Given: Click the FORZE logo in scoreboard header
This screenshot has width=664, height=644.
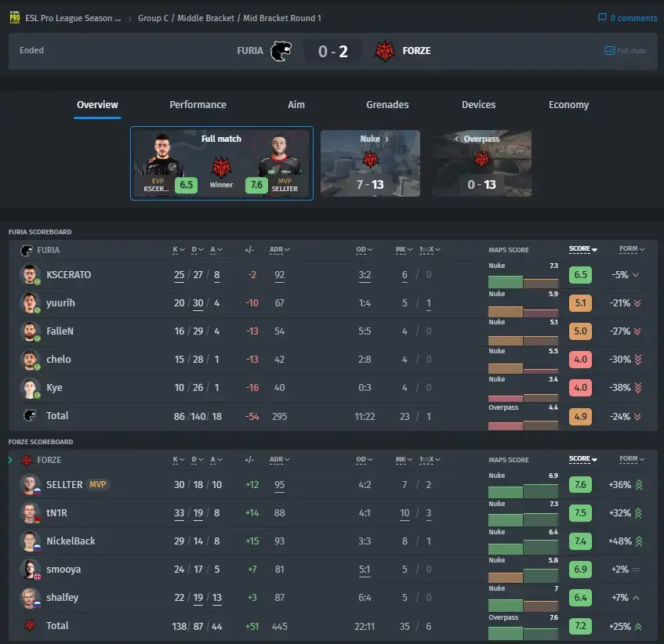Looking at the screenshot, I should (x=27, y=461).
